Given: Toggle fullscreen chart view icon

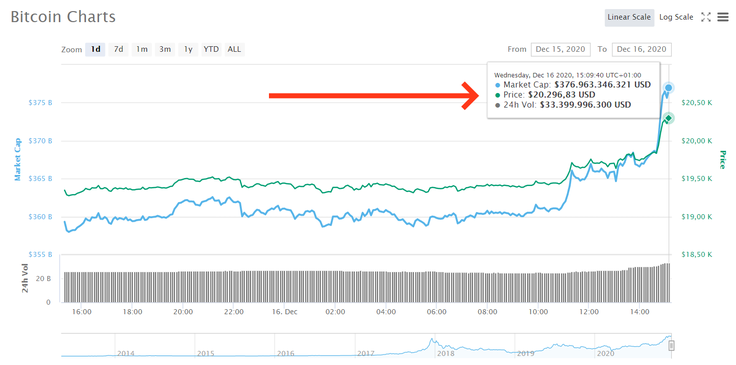Looking at the screenshot, I should click(x=705, y=17).
